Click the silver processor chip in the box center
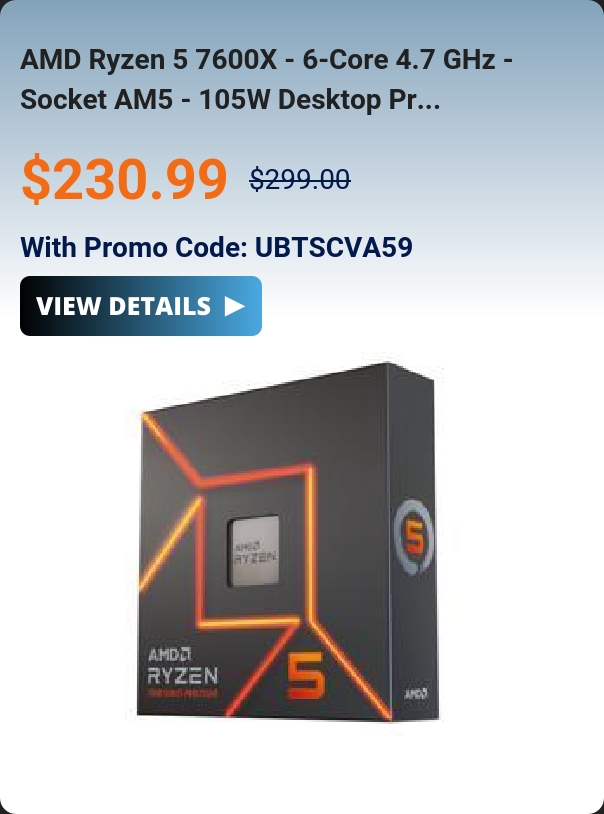This screenshot has width=604, height=814. (x=254, y=551)
